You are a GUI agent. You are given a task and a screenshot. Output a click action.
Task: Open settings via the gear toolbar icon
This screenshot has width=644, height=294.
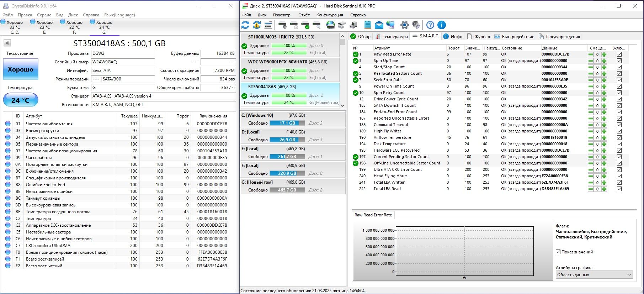[x=405, y=25]
